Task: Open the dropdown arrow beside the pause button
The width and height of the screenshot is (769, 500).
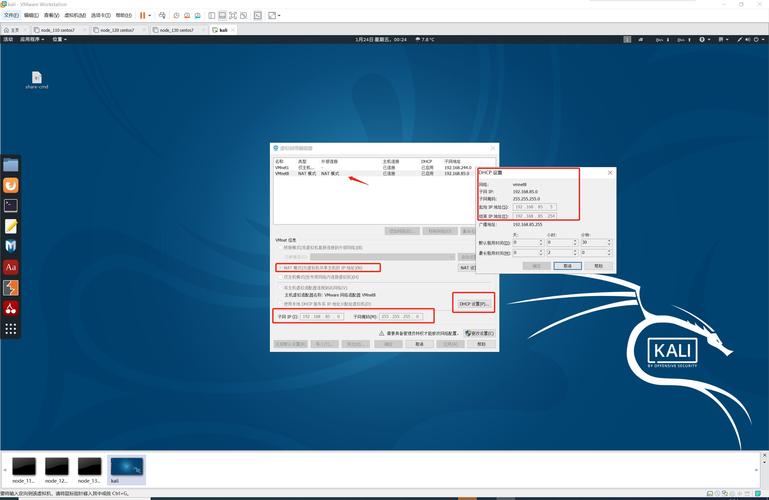Action: pos(150,16)
